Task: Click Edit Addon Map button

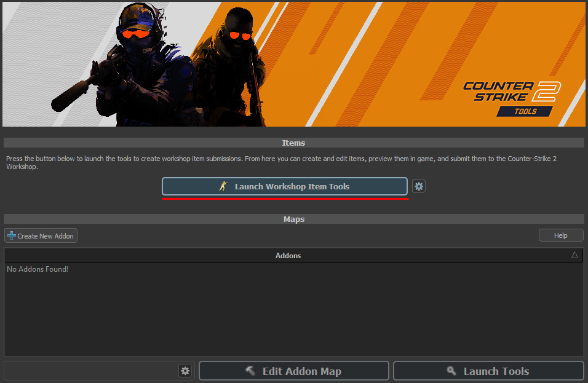Action: [293, 371]
